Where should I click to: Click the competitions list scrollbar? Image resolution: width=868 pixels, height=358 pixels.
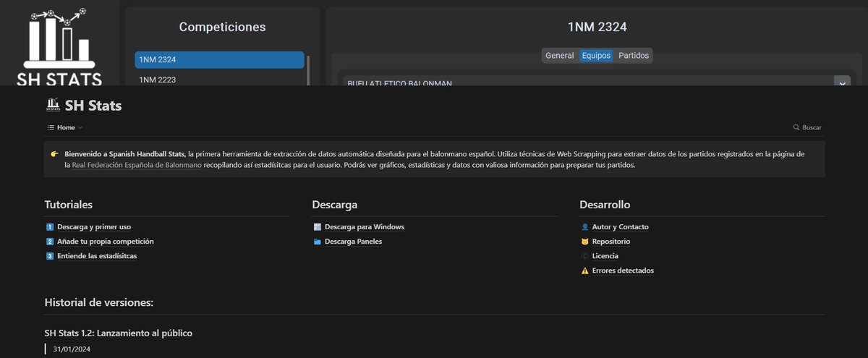(x=309, y=70)
